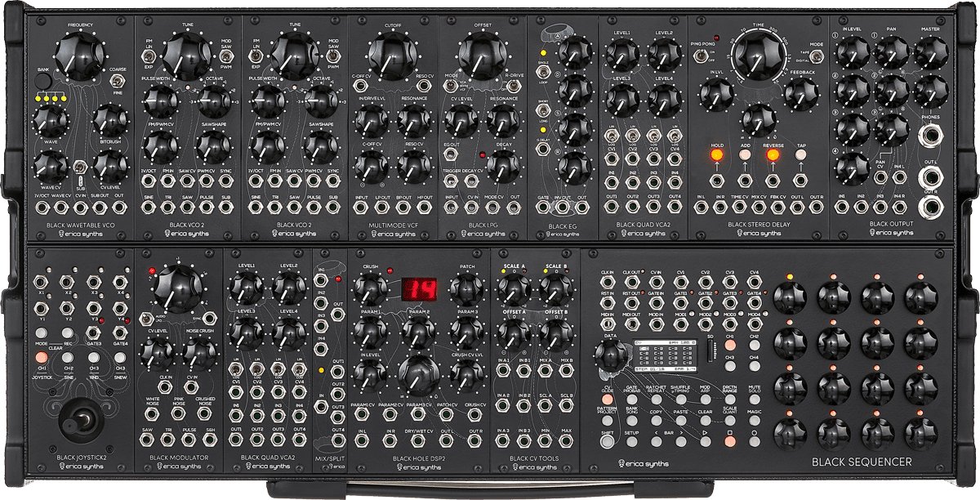Screen dimensions: 980x500
Task: Step back a bar using the left arrow
Action: point(657,441)
